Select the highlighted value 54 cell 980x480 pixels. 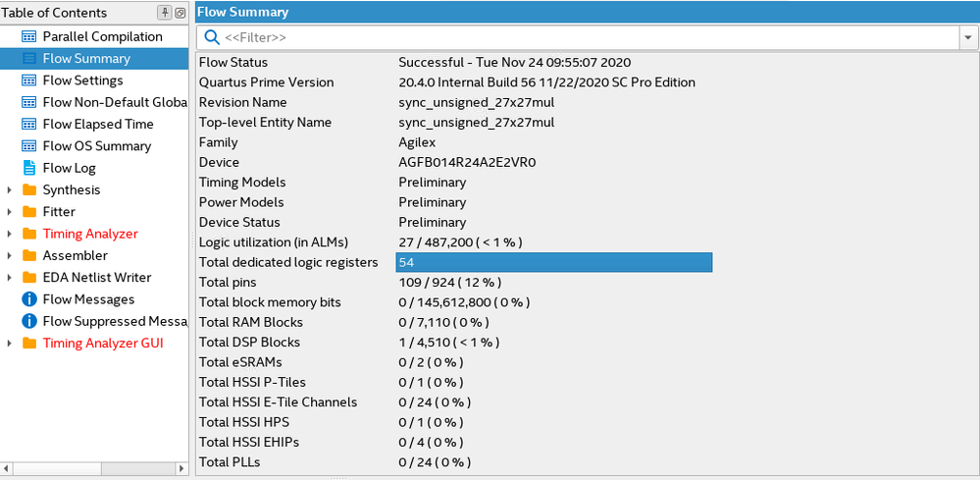tap(553, 262)
